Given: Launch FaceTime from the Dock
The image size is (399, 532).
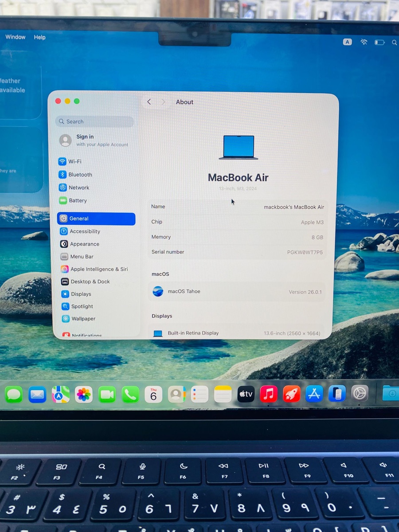Looking at the screenshot, I should pyautogui.click(x=107, y=394).
